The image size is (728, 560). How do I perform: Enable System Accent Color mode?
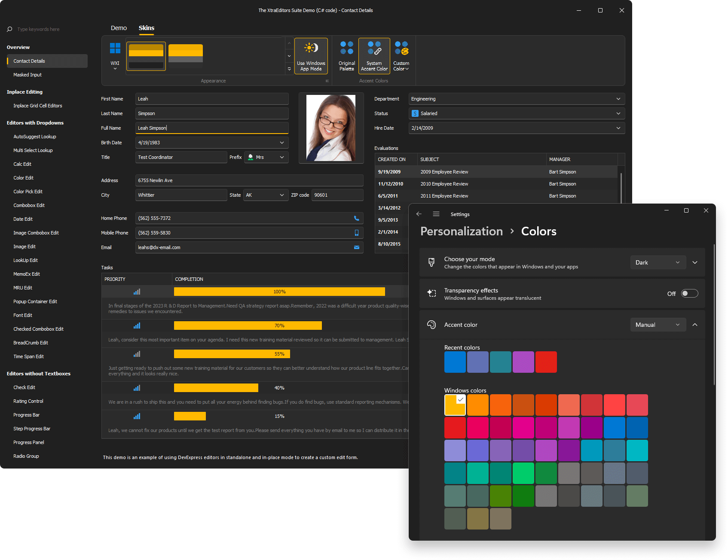[x=373, y=56]
